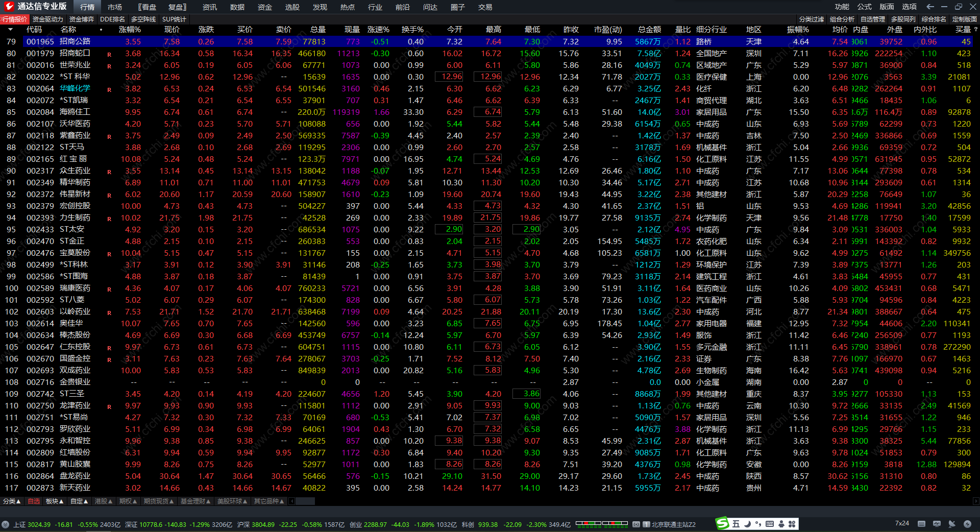Click the back arrow icon in title bar

[x=930, y=7]
